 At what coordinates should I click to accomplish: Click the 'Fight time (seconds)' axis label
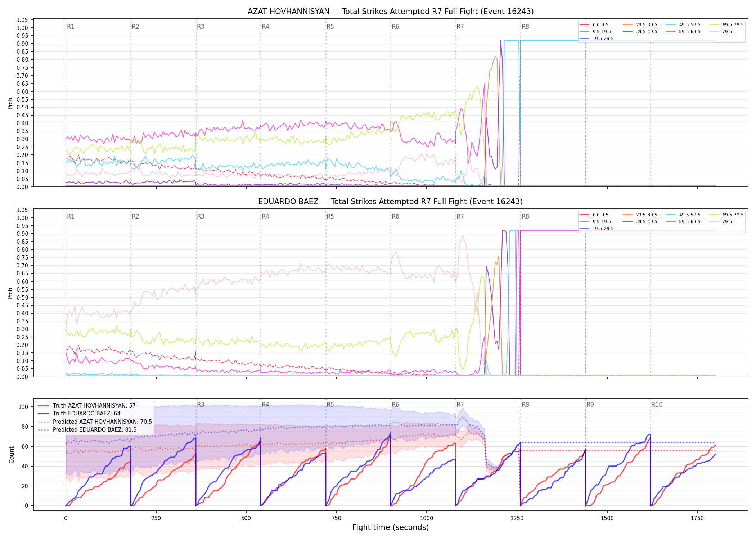[x=391, y=527]
